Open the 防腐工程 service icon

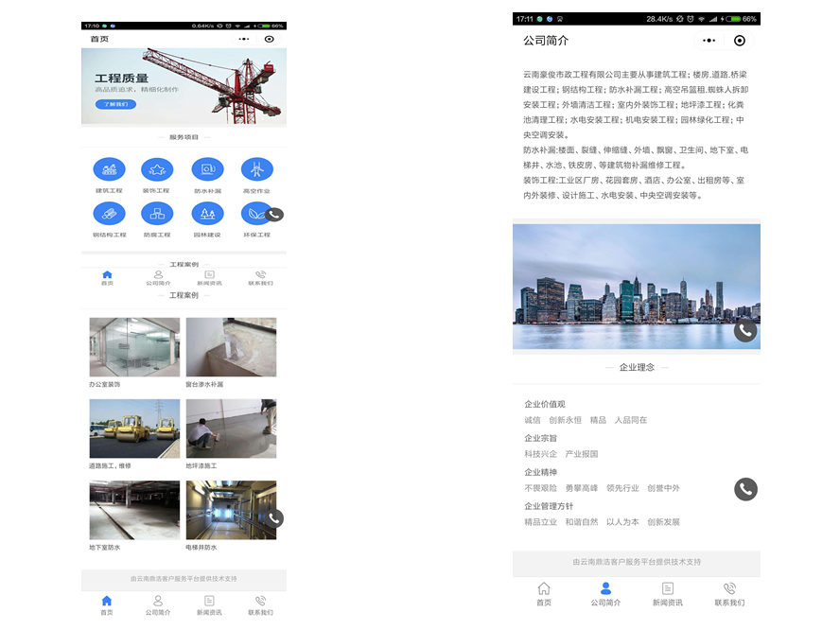[157, 214]
